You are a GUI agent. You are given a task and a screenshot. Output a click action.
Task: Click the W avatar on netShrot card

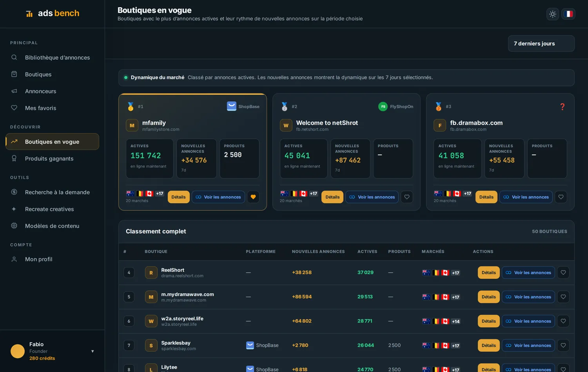[286, 126]
